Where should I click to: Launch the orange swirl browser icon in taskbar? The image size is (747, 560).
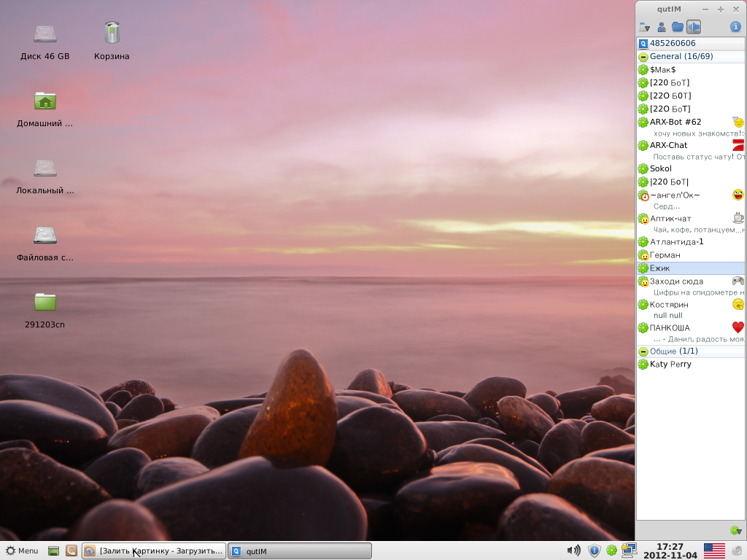(71, 551)
